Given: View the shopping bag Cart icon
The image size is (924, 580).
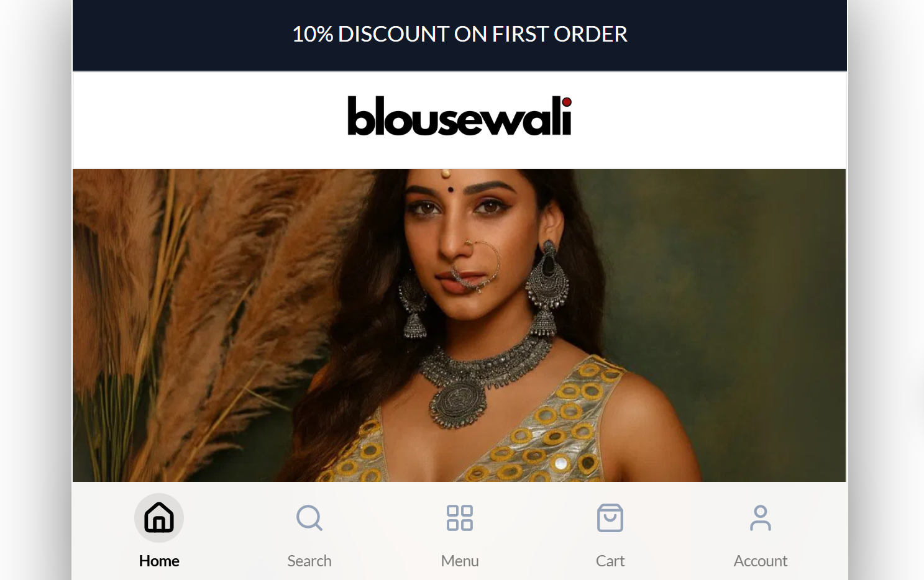Looking at the screenshot, I should (x=610, y=517).
